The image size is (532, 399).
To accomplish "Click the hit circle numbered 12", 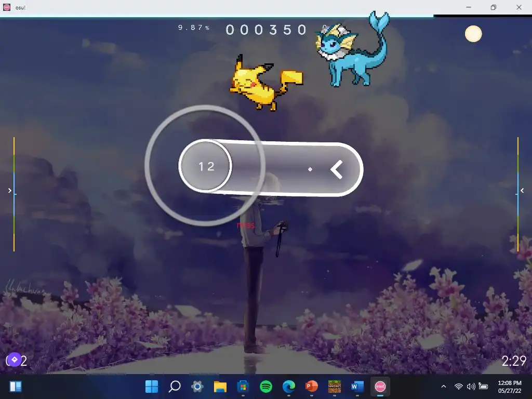I will [x=206, y=166].
